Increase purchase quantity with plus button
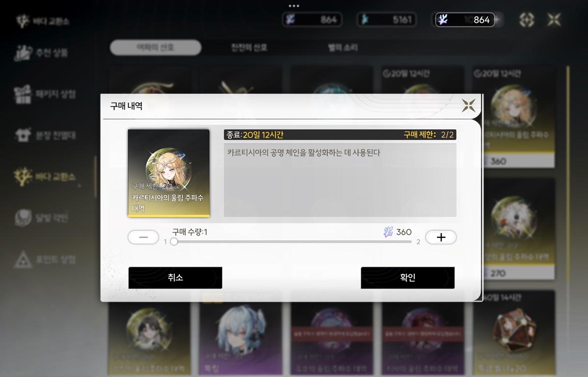The image size is (588, 377). click(x=441, y=237)
